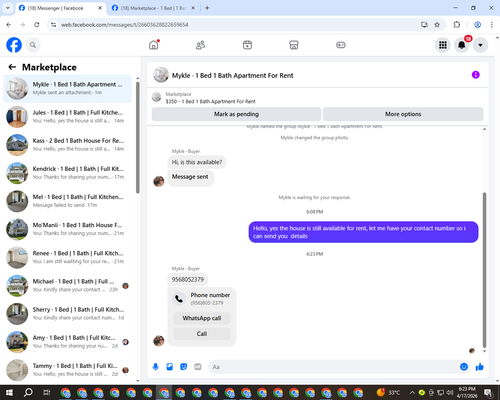Attach a photo file icon
Viewport: 500px width, 400px height.
170,367
